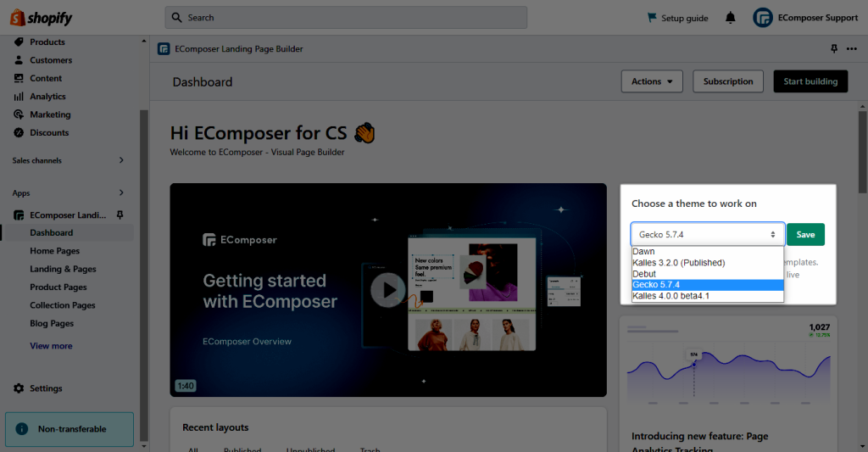Open Analytics in sidebar
Image resolution: width=868 pixels, height=452 pixels.
tap(47, 97)
